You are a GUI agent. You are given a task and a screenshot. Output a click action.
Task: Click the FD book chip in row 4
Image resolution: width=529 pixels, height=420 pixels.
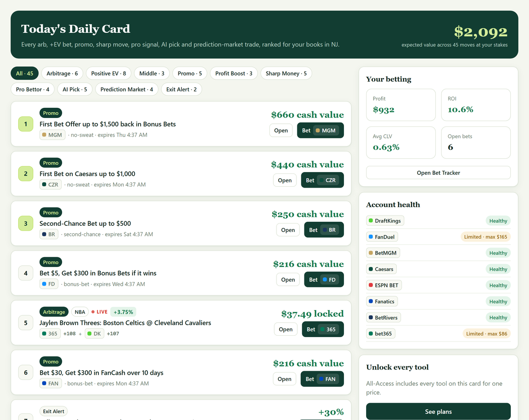coord(49,284)
